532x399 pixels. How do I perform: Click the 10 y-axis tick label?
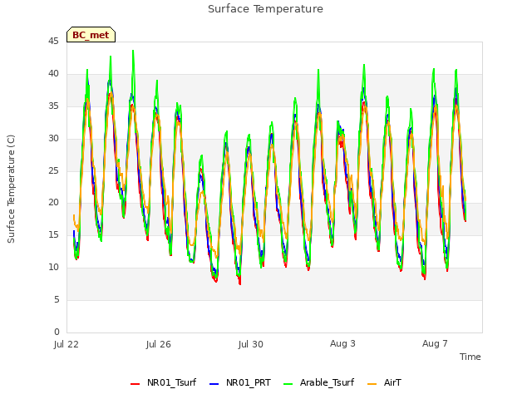(53, 267)
